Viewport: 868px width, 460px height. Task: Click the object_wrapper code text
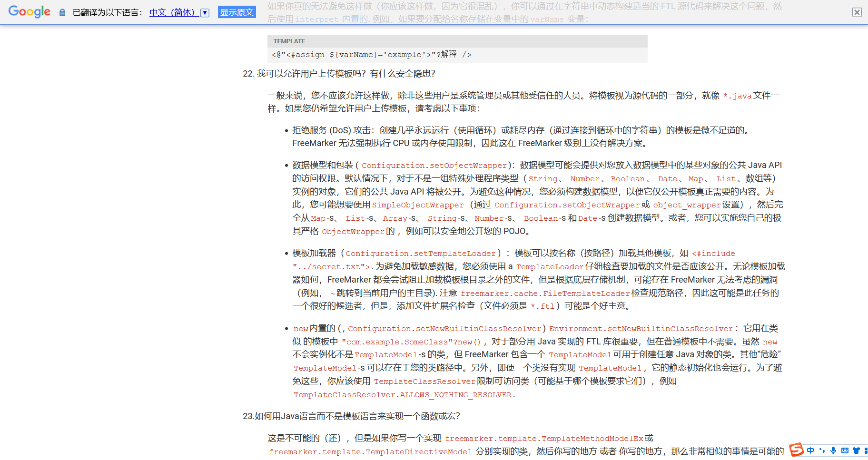point(687,205)
